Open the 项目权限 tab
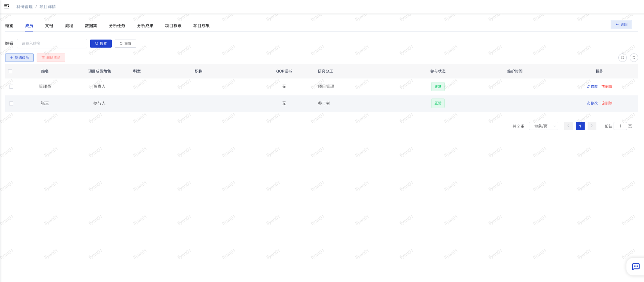This screenshot has width=644, height=282. coord(173,26)
